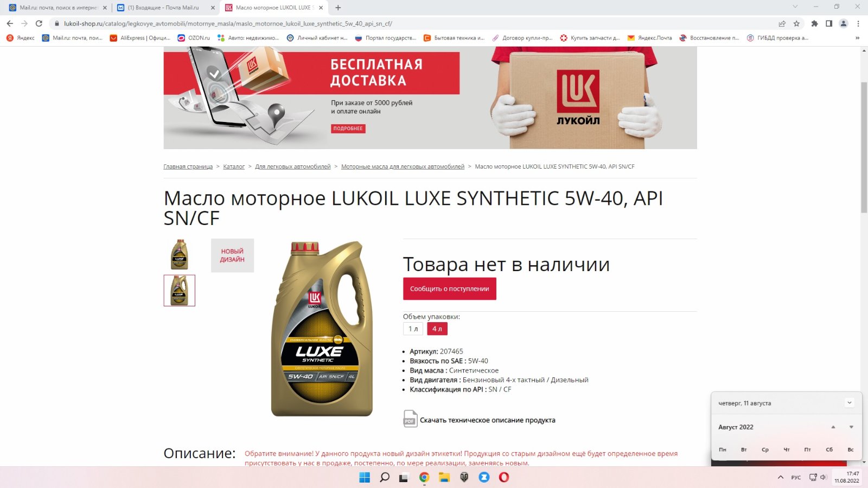
Task: Toggle the browser side panel icon
Action: click(829, 23)
